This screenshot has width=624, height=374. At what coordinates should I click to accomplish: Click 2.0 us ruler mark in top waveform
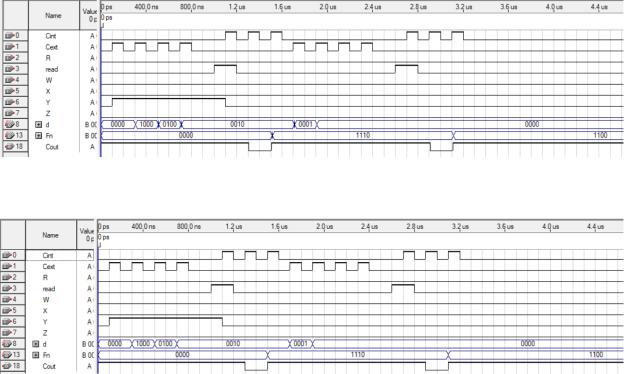pyautogui.click(x=328, y=7)
